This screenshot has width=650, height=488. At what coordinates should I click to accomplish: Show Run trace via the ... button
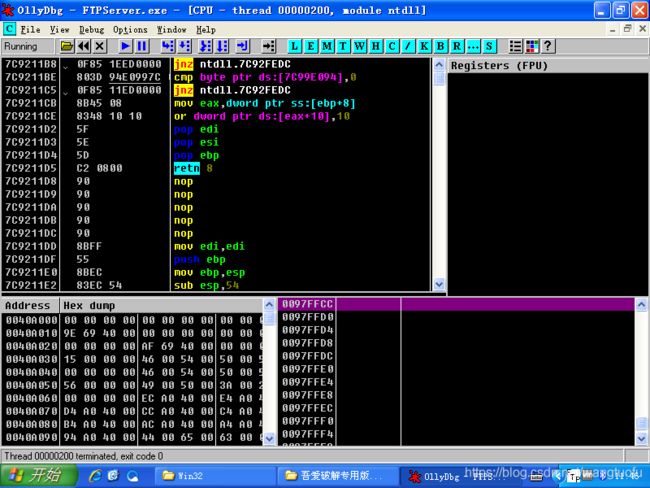[473, 46]
